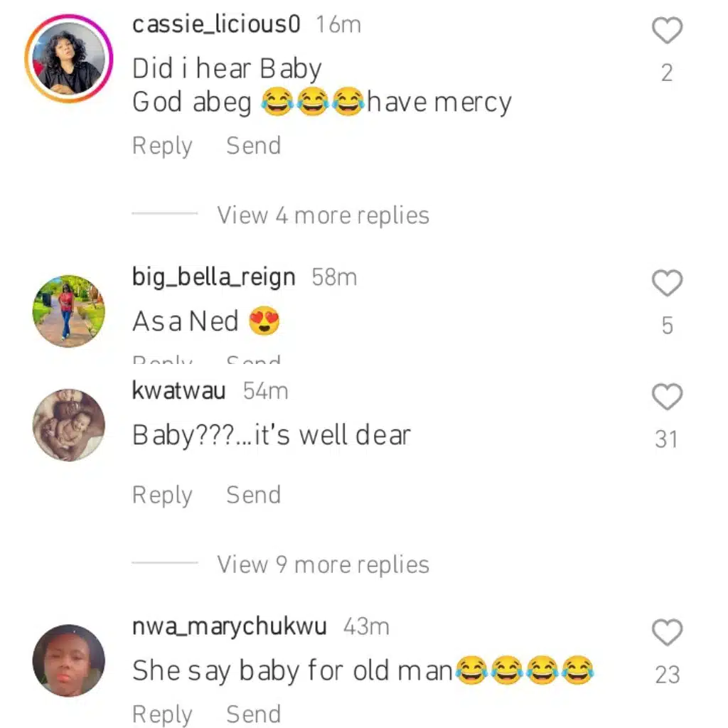The image size is (728, 728).
Task: Expand View 9 more replies
Action: point(323,564)
